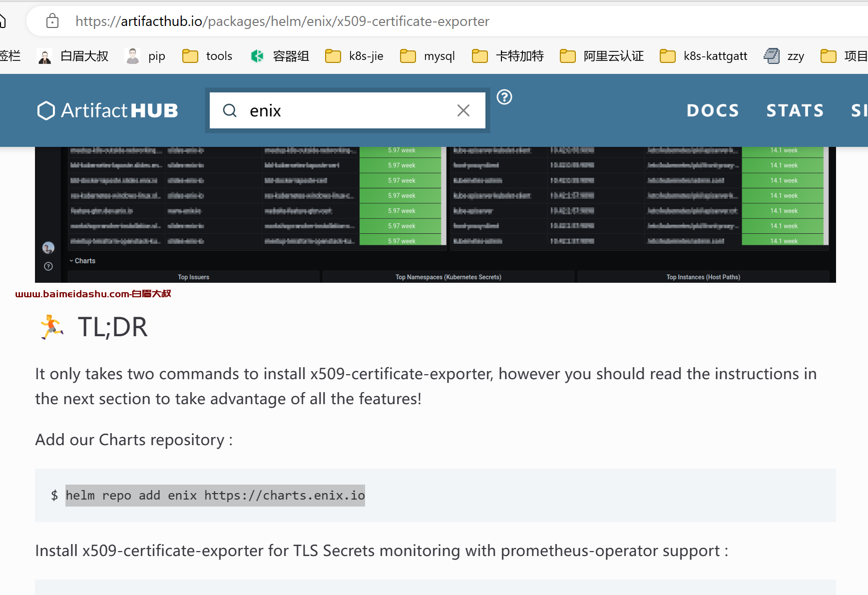Click the 'Install x509-certificate-exporter for TLS' line
This screenshot has height=595, width=868.
click(x=382, y=551)
